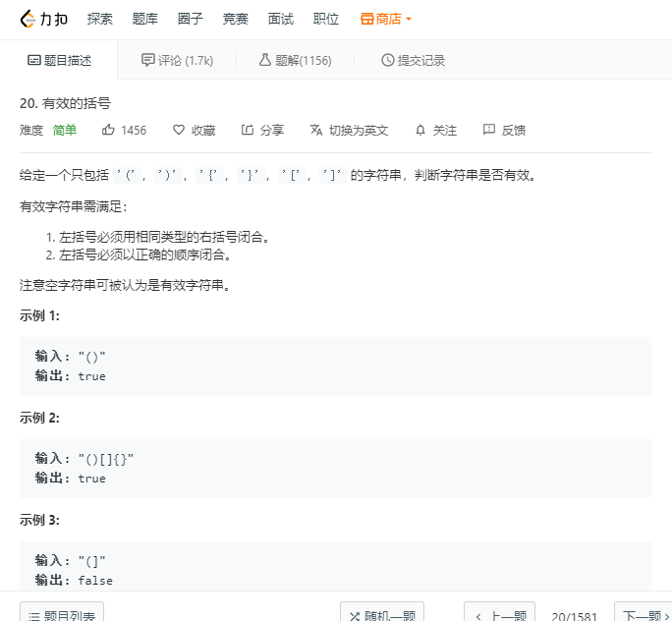Toggle the heart 收藏 favorite icon
The width and height of the screenshot is (672, 621).
point(178,130)
